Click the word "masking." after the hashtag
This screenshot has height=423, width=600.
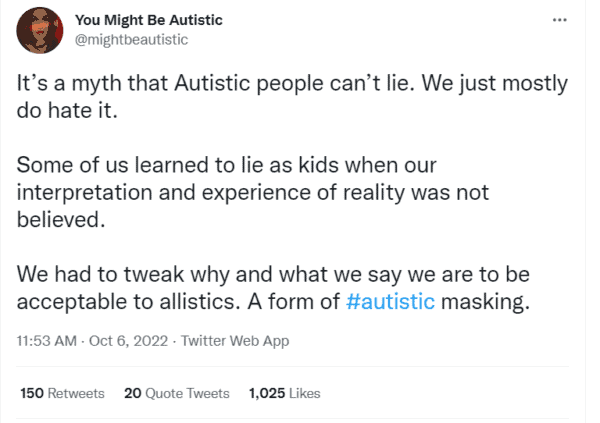(486, 302)
